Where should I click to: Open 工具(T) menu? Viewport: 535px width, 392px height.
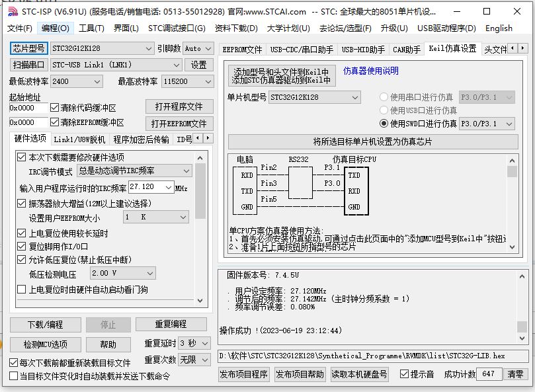tap(91, 28)
